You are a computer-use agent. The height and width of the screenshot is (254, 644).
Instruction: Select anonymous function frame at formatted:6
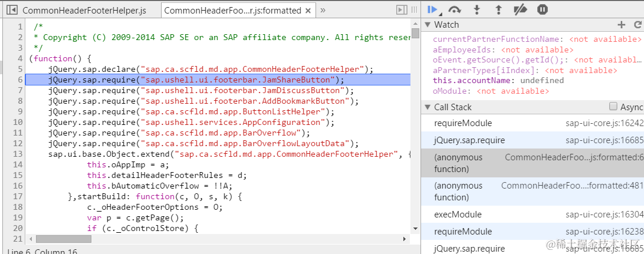(533, 163)
